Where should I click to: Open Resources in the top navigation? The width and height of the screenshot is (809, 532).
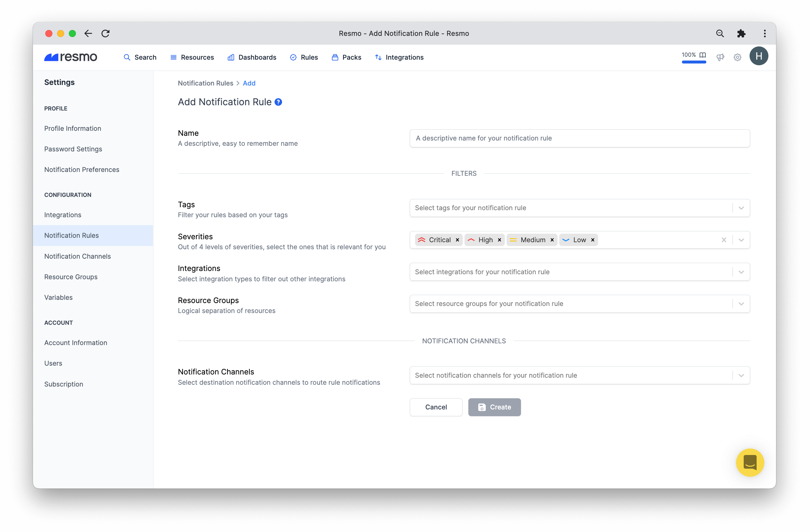click(192, 57)
